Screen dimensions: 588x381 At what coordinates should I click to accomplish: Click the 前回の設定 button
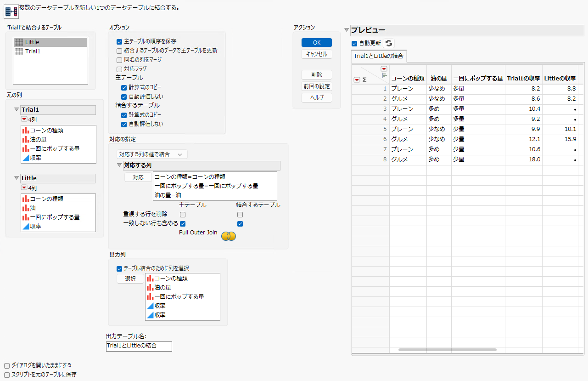(317, 86)
